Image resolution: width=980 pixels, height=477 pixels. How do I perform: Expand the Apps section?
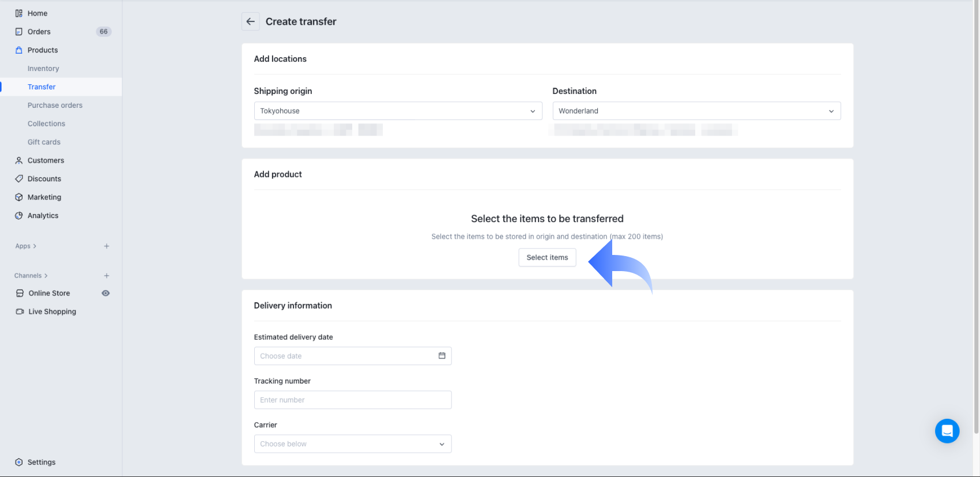(26, 246)
